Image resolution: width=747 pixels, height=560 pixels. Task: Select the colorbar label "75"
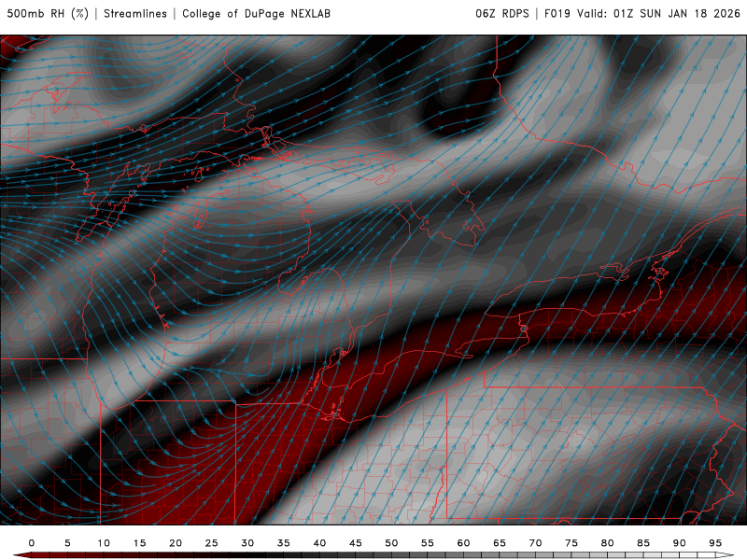point(571,543)
